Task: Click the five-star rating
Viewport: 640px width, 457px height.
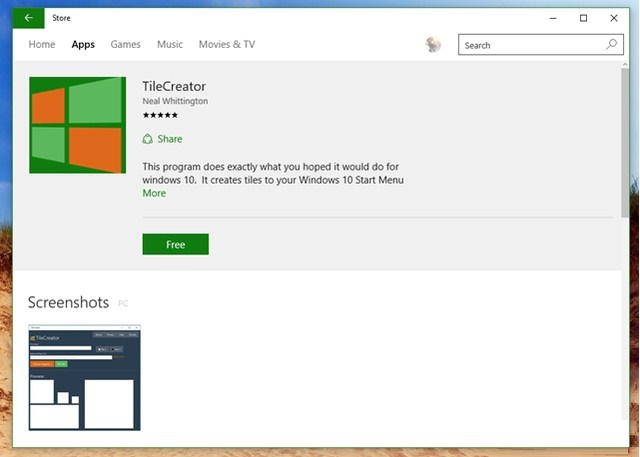Action: tap(160, 115)
